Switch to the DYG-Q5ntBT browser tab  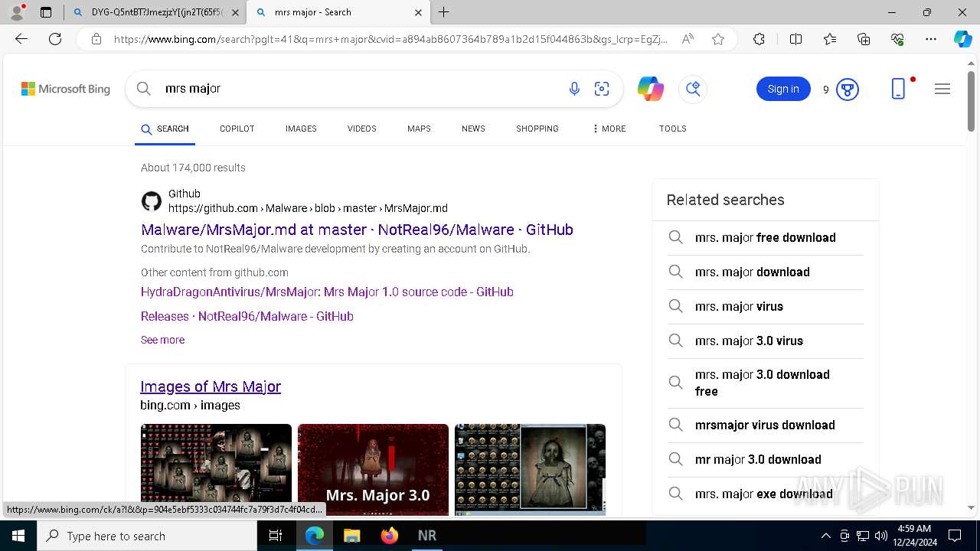(x=156, y=12)
